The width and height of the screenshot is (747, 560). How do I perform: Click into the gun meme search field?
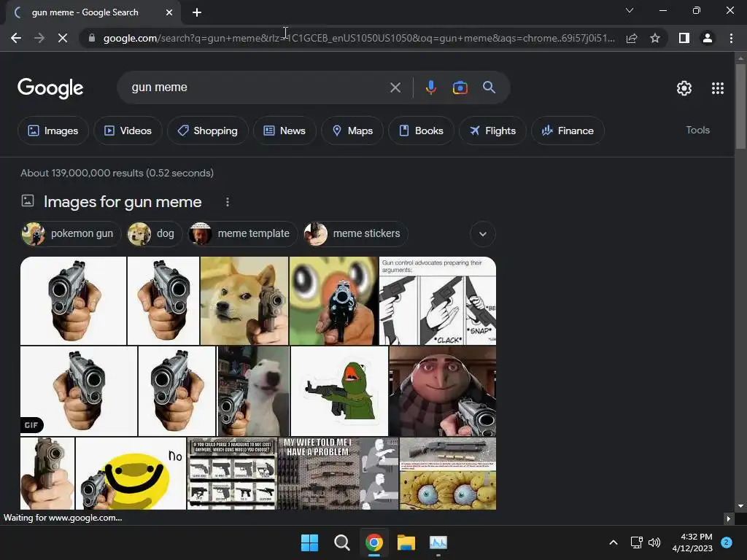point(258,87)
